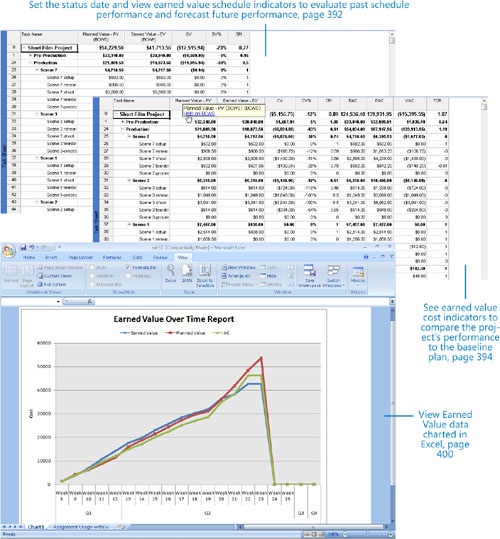This screenshot has width=500, height=539.
Task: Open the Home ribbon tab
Action: (29, 257)
